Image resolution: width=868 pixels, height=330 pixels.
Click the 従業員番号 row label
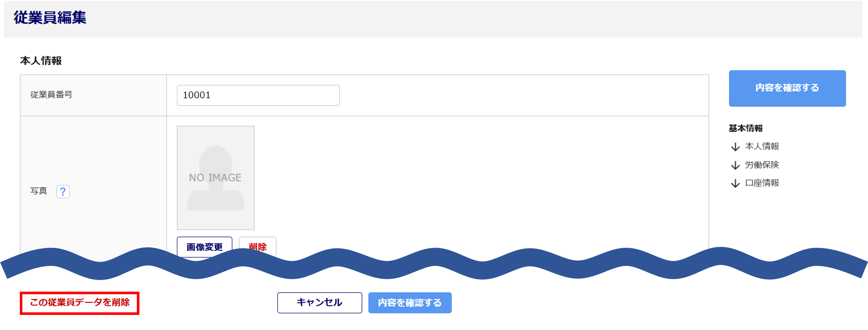[51, 95]
